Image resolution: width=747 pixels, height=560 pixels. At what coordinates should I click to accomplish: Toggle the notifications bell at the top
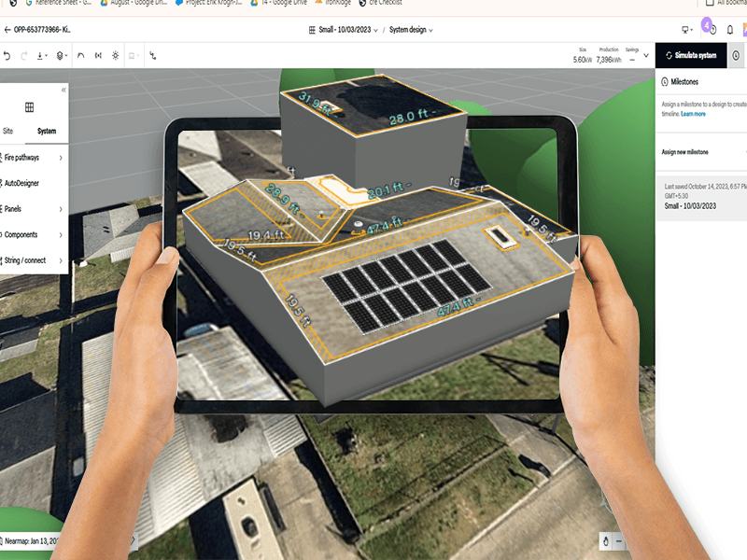(x=730, y=30)
